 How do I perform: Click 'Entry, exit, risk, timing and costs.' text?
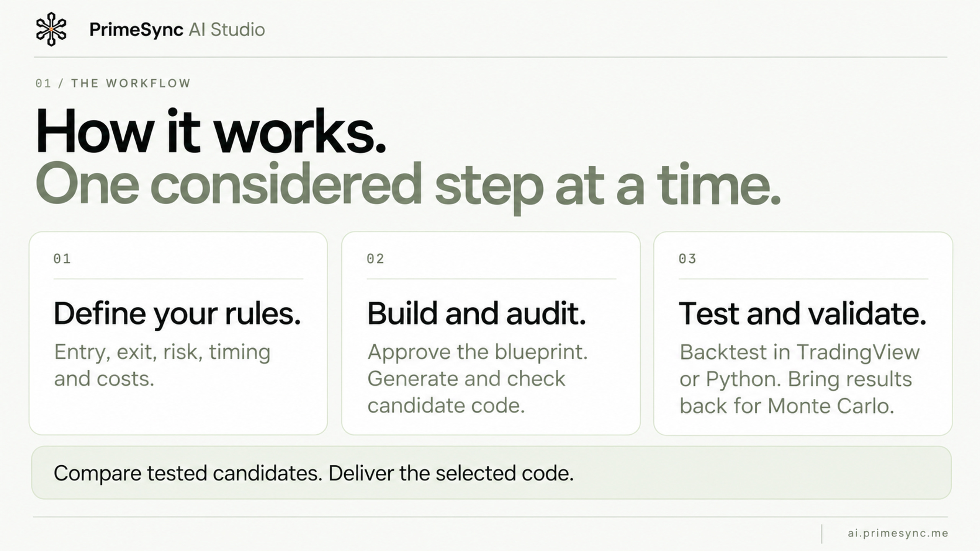(x=162, y=365)
